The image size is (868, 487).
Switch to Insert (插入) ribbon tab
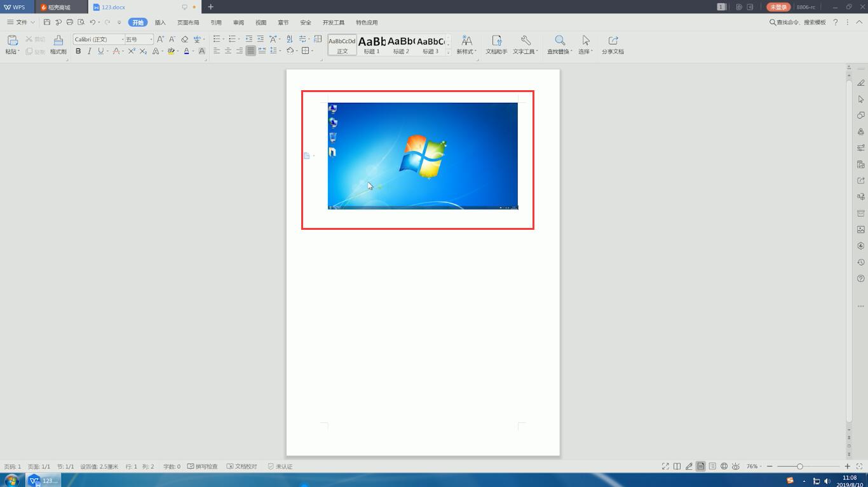(160, 22)
